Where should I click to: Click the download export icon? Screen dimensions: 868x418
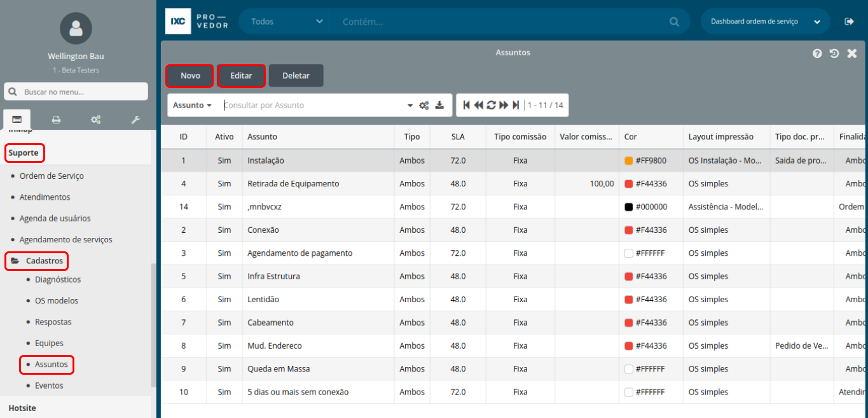point(439,106)
